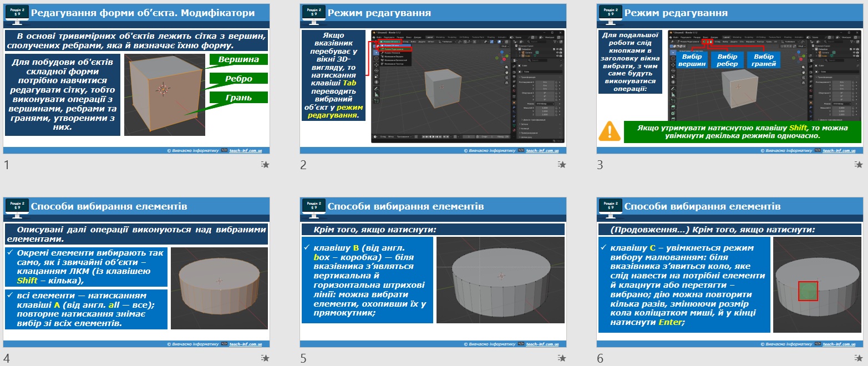Click teach-inf.com.ua link in slide 4 footer
This screenshot has height=366, width=868.
[x=246, y=344]
